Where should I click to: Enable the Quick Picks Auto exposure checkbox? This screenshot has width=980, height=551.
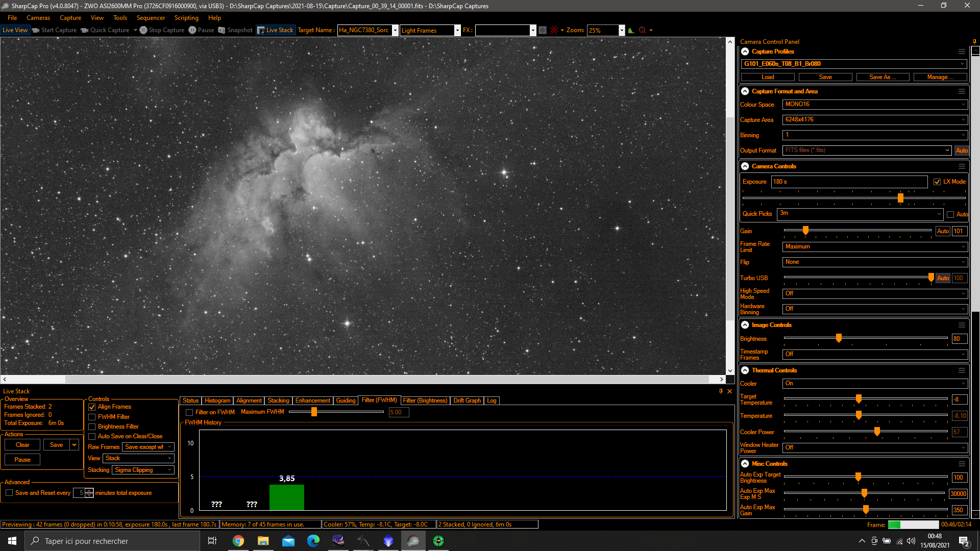[x=950, y=214]
